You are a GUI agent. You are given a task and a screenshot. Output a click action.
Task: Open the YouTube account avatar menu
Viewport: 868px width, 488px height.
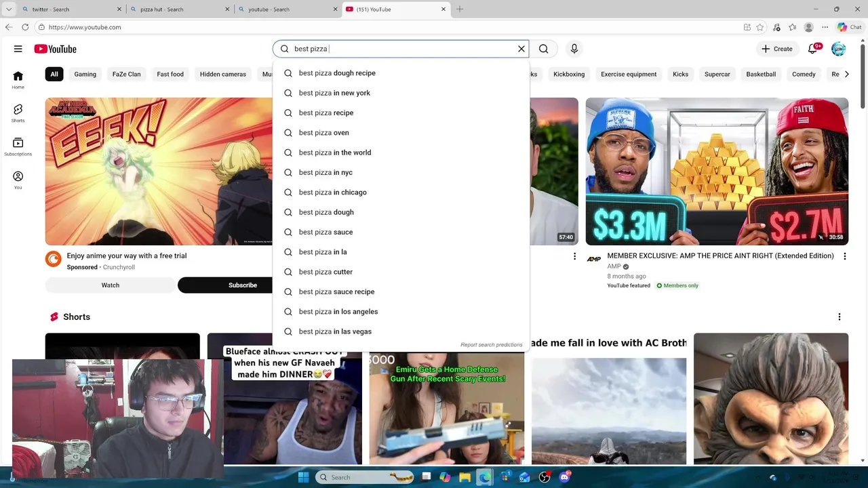(839, 49)
